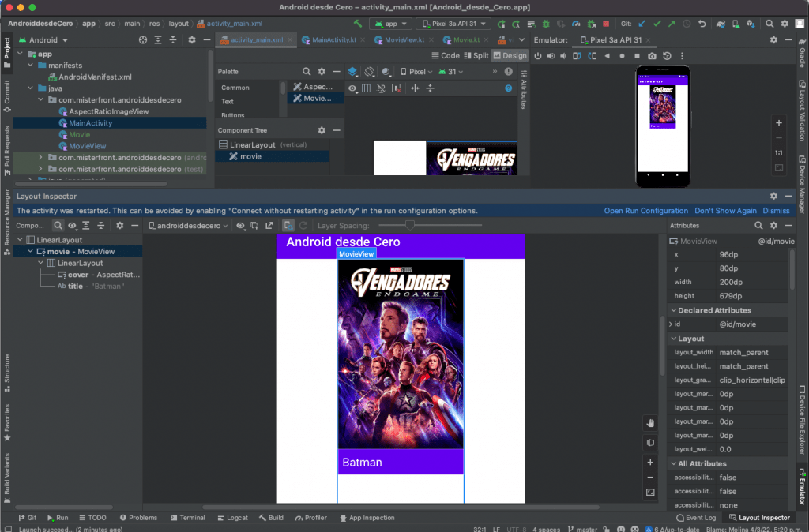Click the emulator home circle button
The width and height of the screenshot is (809, 532).
[x=623, y=56]
